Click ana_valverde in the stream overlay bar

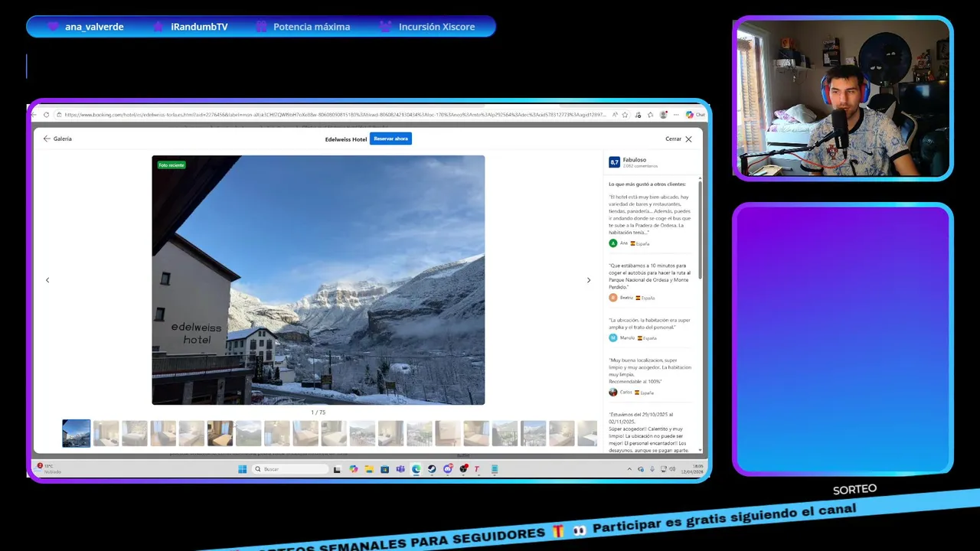click(94, 27)
